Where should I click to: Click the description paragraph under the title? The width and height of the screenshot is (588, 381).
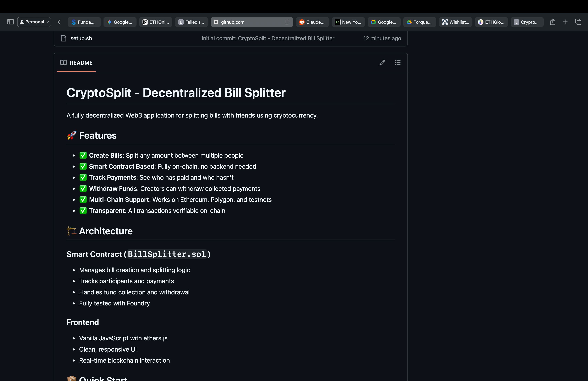(x=192, y=115)
